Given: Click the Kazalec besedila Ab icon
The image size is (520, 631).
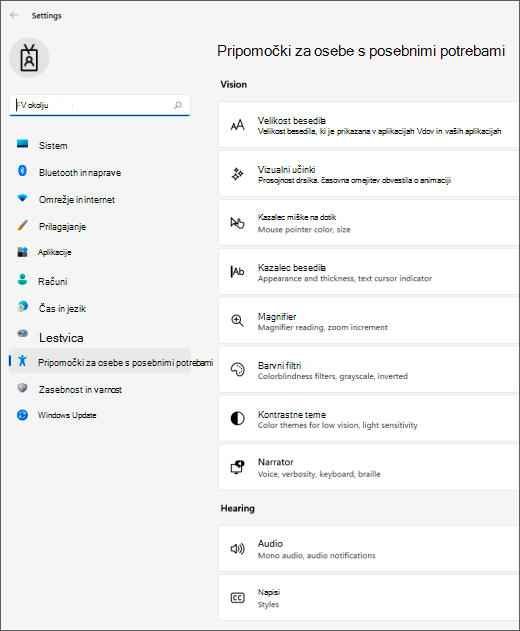Looking at the screenshot, I should [237, 272].
